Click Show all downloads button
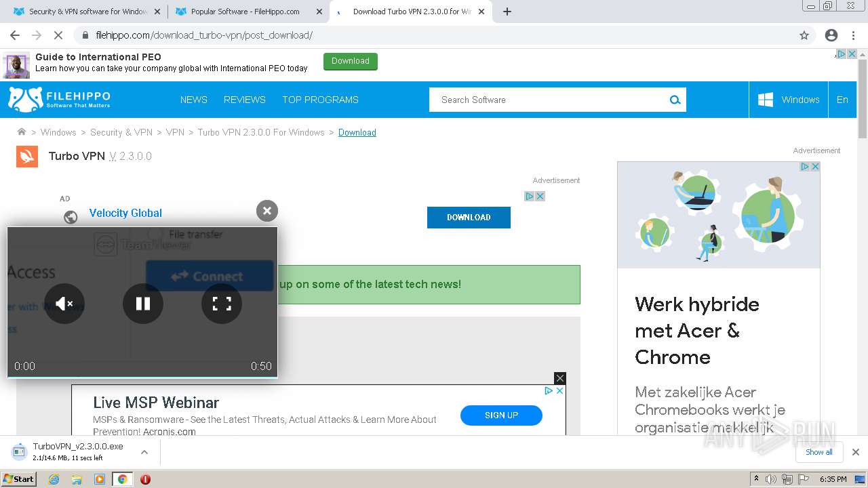This screenshot has width=868, height=488. coord(818,452)
